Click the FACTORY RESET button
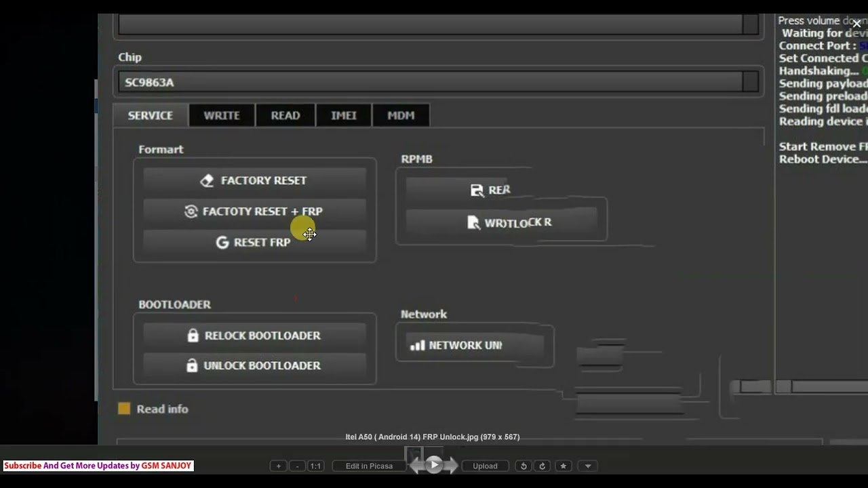868x488 pixels. (254, 180)
